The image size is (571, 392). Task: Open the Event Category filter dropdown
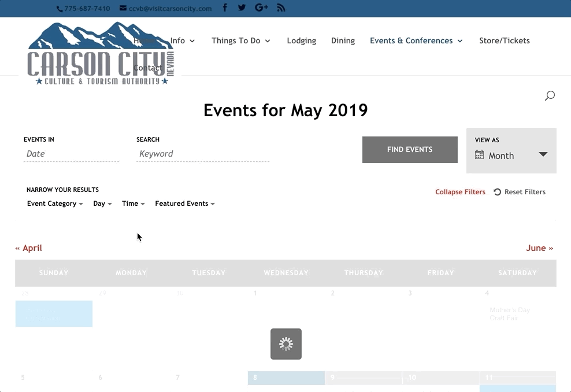(54, 204)
